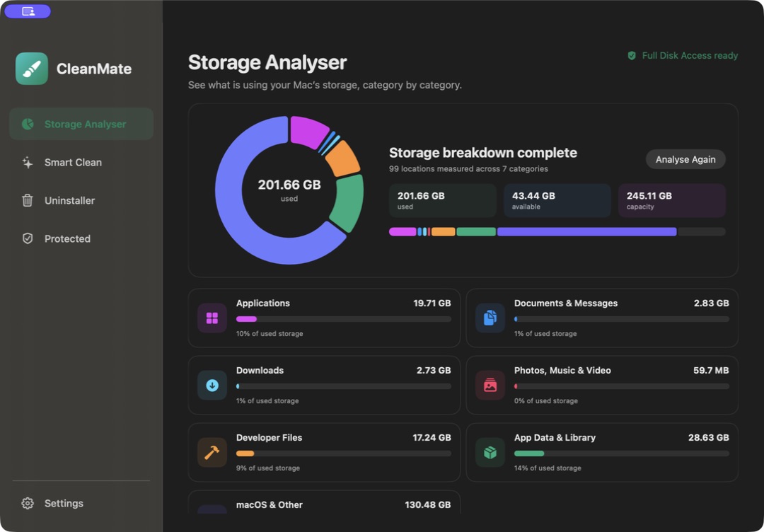Click the 245.11 GB capacity stat tile
The image size is (764, 532).
coord(672,200)
